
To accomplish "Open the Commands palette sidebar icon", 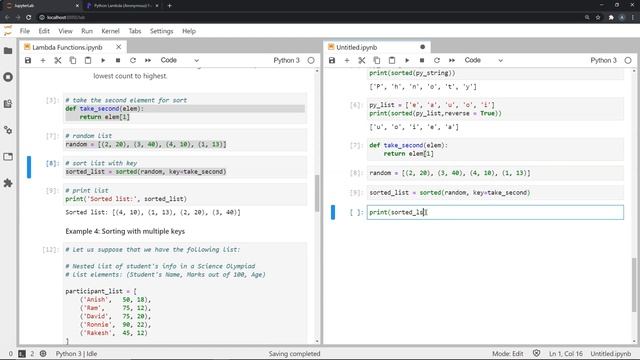I will pos(8,104).
